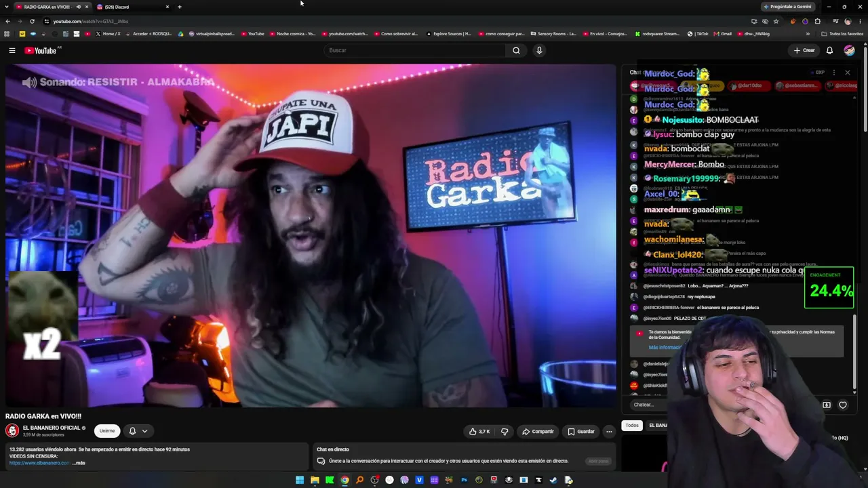
Task: Bookmark this page with the star icon
Action: (776, 21)
